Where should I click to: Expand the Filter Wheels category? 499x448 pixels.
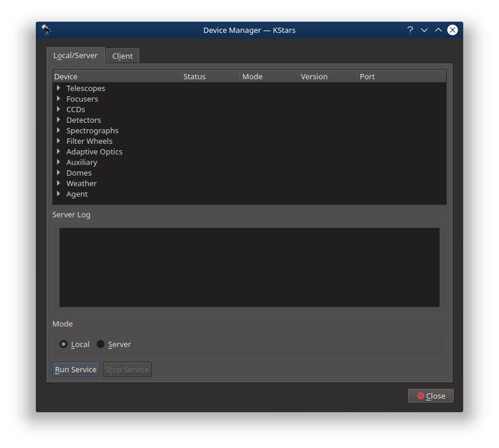(x=59, y=141)
